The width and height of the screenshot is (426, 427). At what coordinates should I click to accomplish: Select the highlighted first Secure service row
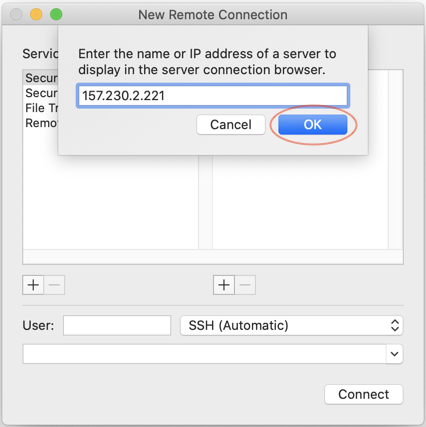point(41,78)
